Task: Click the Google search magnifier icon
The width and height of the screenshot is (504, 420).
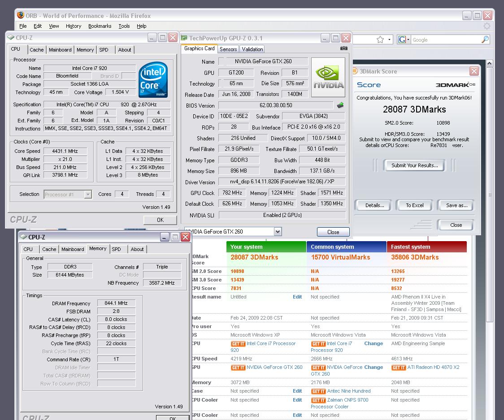Action: (x=485, y=39)
